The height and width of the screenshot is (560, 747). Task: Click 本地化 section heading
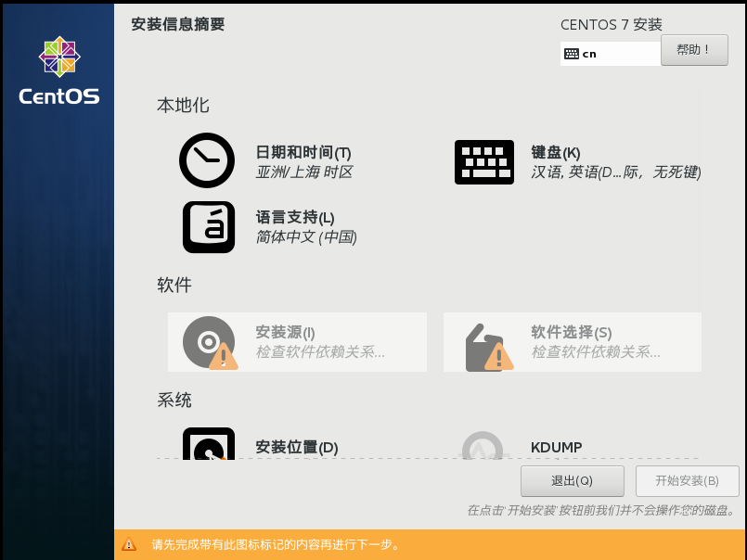point(183,106)
